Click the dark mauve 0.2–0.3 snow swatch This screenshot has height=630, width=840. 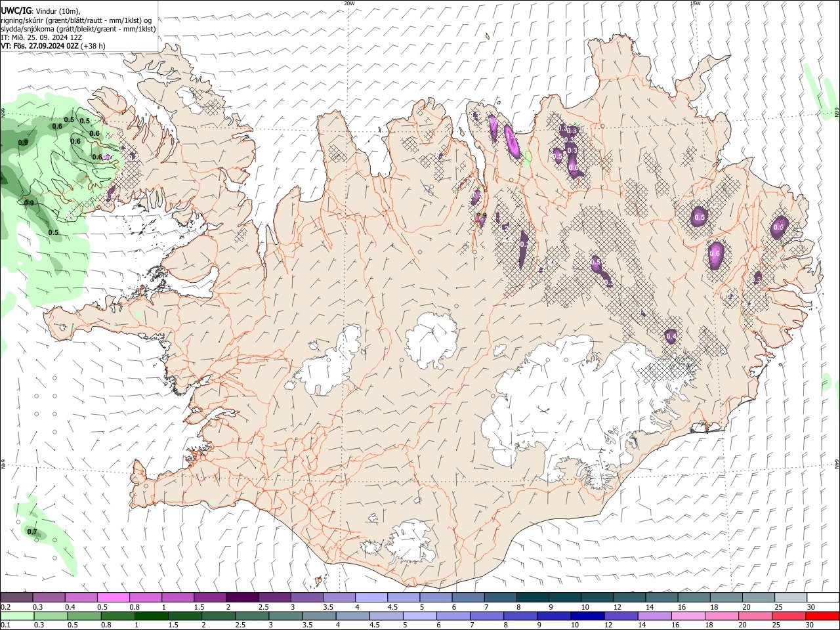(16, 597)
